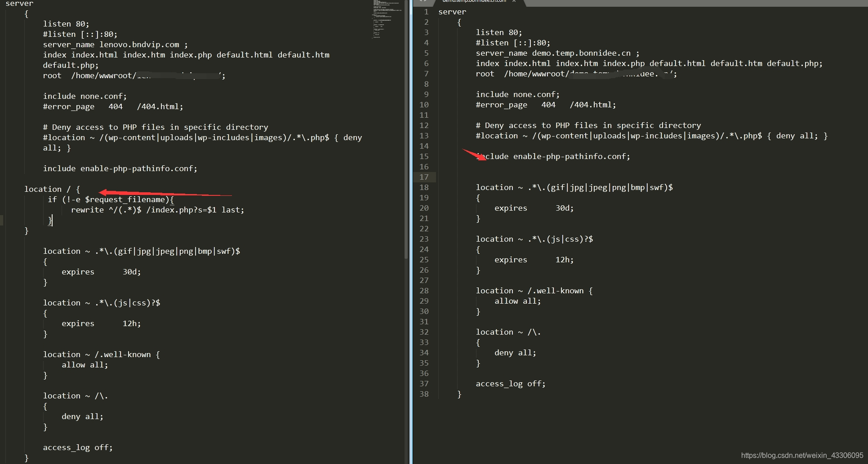Click the left editor's vertical scrollbar
The width and height of the screenshot is (868, 464).
point(406,130)
